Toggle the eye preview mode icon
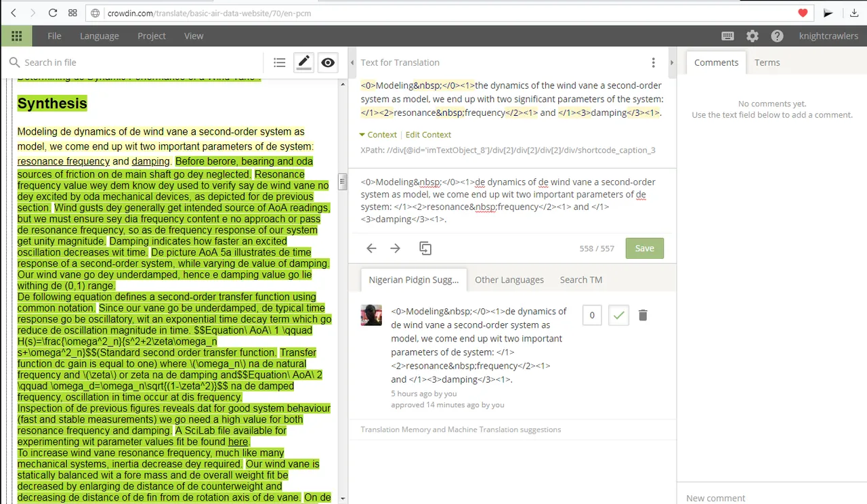The height and width of the screenshot is (504, 867). [x=328, y=62]
